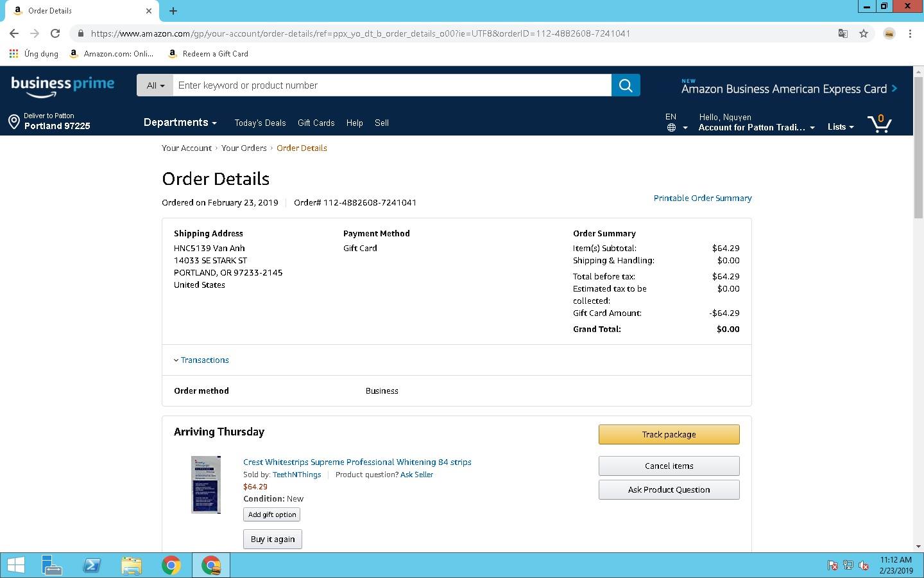Go to Gift Cards menu item
The image size is (924, 578).
click(316, 123)
